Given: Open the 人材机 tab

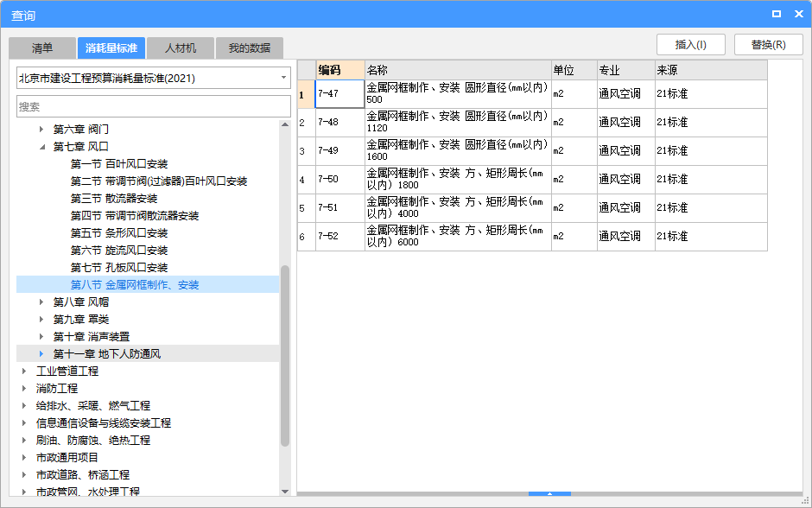Looking at the screenshot, I should click(x=181, y=48).
